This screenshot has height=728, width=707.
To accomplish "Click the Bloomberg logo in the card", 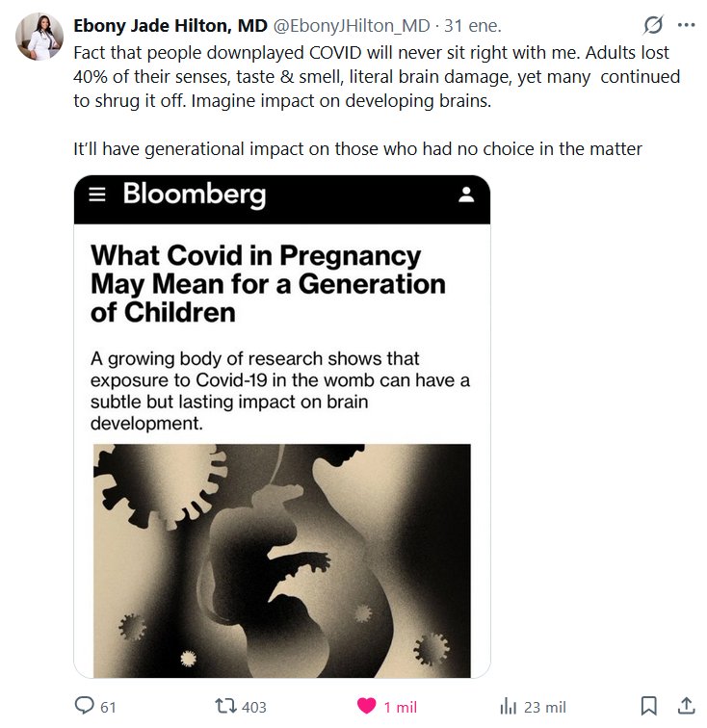I will [x=194, y=195].
